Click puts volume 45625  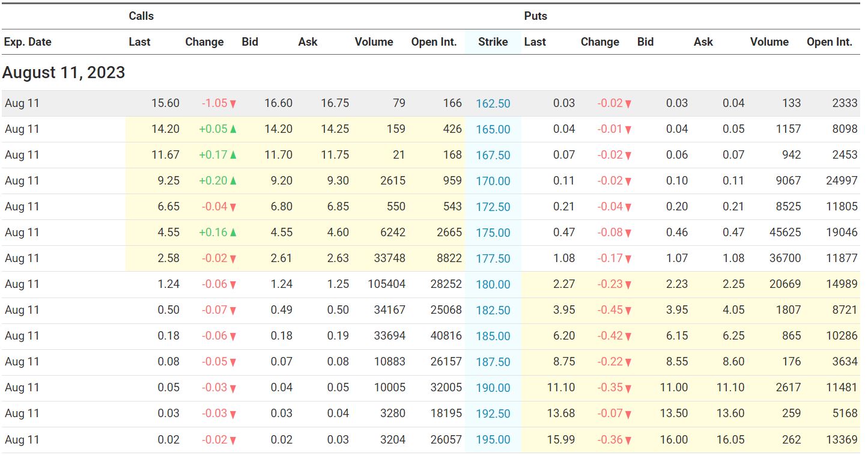(x=785, y=233)
